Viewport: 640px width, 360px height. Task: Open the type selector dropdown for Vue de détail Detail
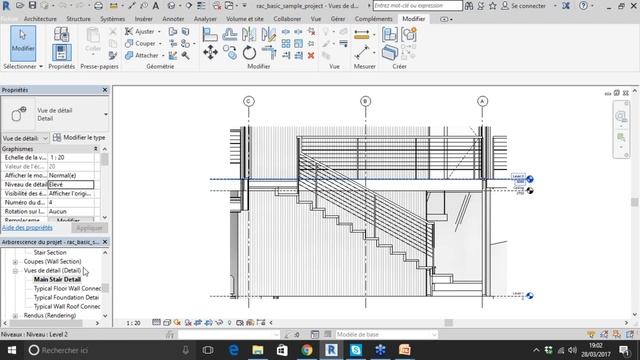click(x=106, y=114)
